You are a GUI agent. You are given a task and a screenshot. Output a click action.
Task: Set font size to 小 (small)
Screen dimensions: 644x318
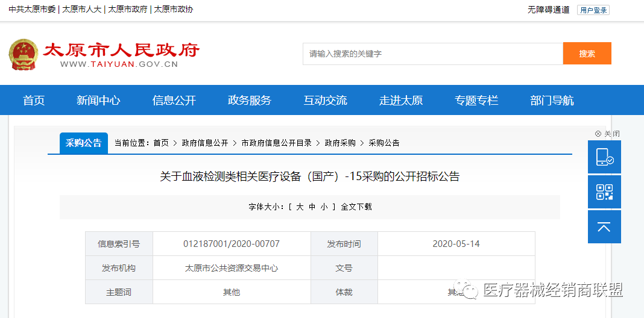[x=324, y=207]
